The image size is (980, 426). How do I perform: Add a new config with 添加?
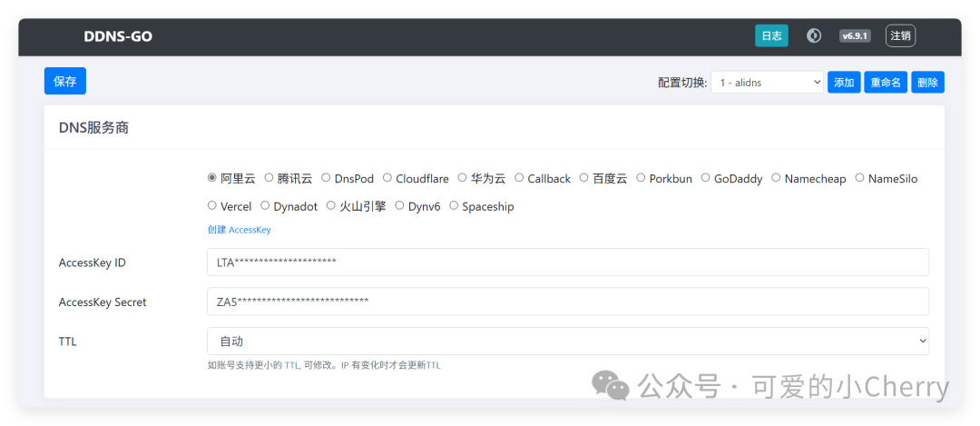(x=844, y=82)
